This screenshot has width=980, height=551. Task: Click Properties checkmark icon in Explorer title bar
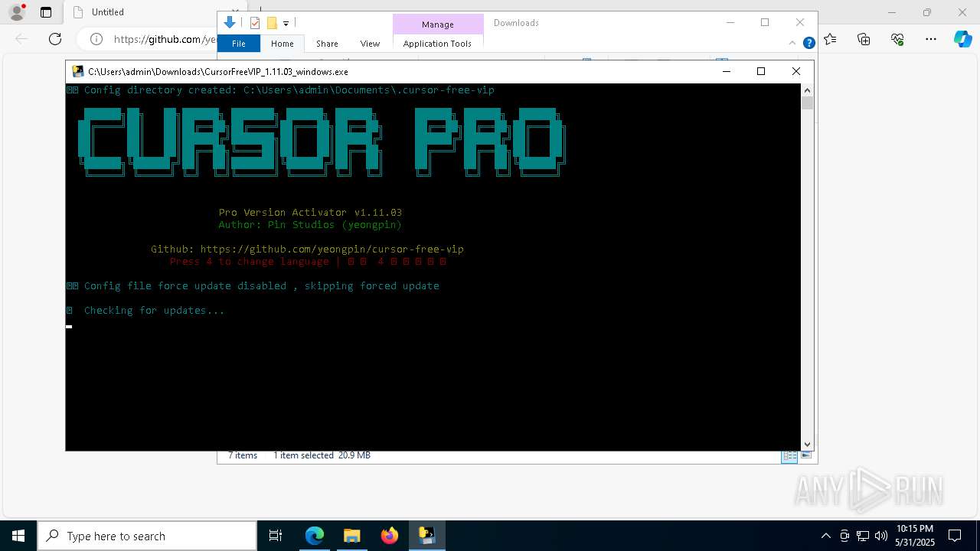pyautogui.click(x=255, y=23)
